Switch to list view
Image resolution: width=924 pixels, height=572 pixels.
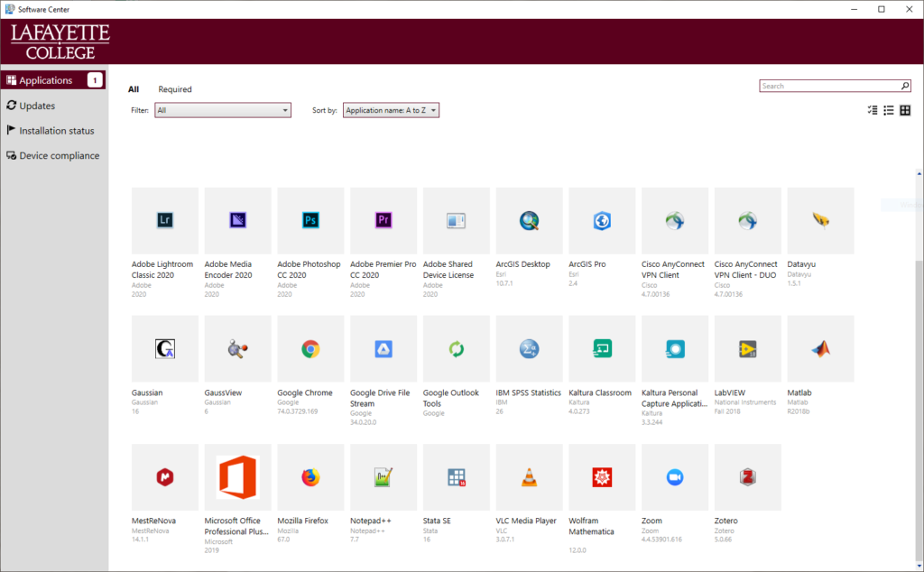point(890,109)
